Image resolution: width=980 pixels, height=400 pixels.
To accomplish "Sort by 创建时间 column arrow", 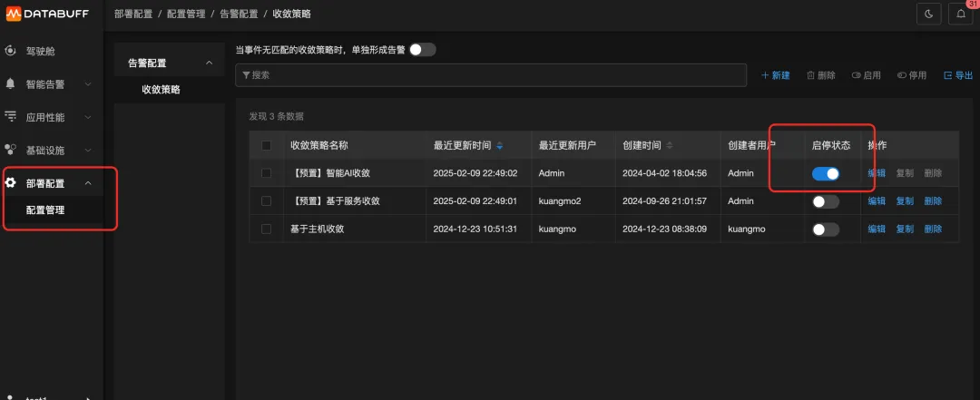I will [x=670, y=146].
